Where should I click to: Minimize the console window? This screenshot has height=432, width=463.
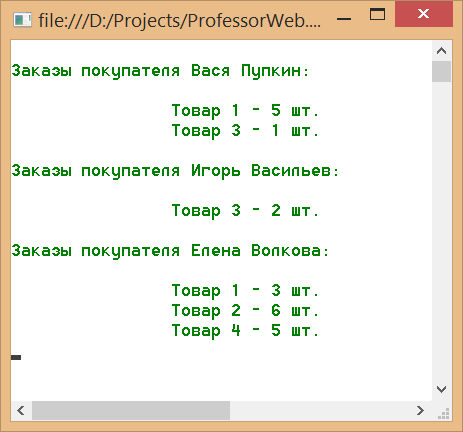(x=344, y=19)
